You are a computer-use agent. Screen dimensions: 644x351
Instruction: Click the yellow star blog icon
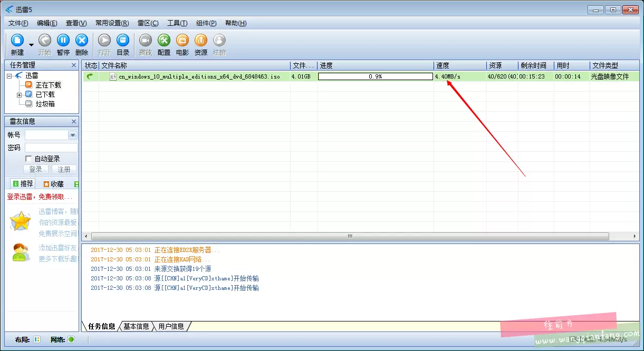[x=21, y=221]
